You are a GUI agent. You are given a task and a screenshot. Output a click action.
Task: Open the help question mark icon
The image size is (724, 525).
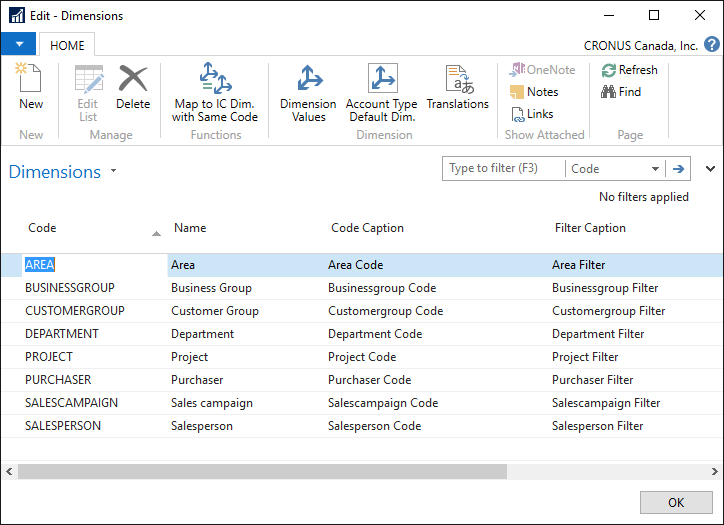point(711,45)
